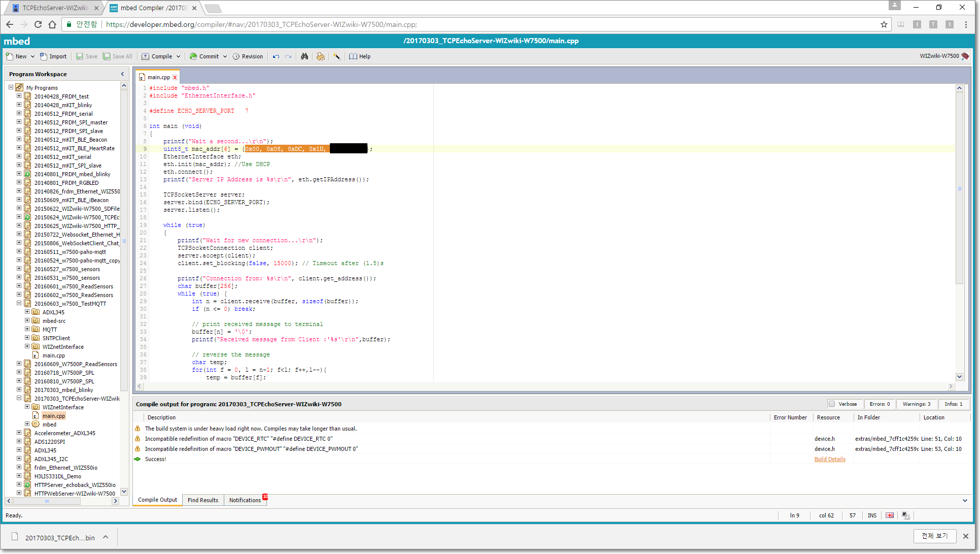Select the Accelerometer_ADXL345 program

64,433
